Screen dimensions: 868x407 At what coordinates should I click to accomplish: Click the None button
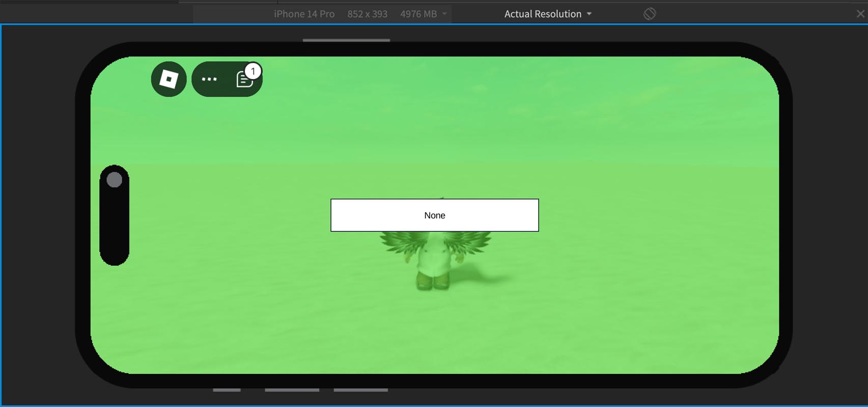(435, 215)
